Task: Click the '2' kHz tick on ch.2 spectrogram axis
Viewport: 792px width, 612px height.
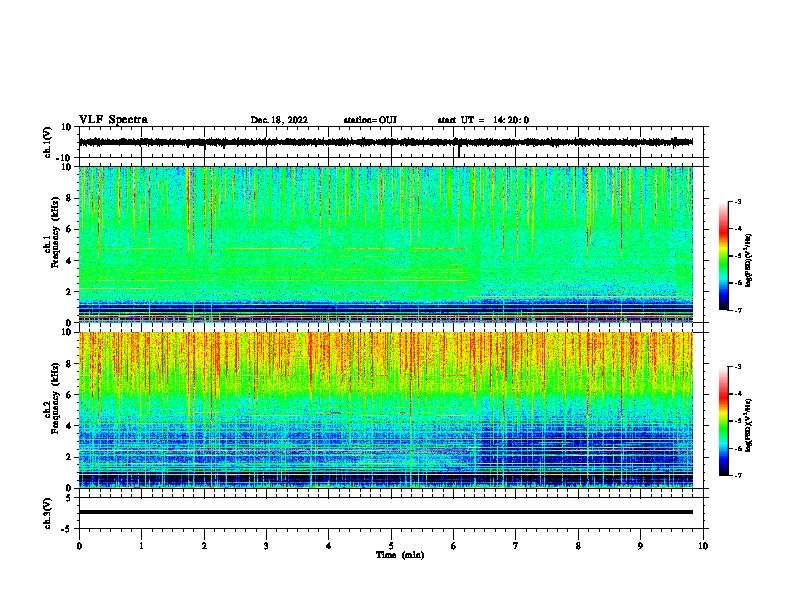Action: tap(70, 457)
